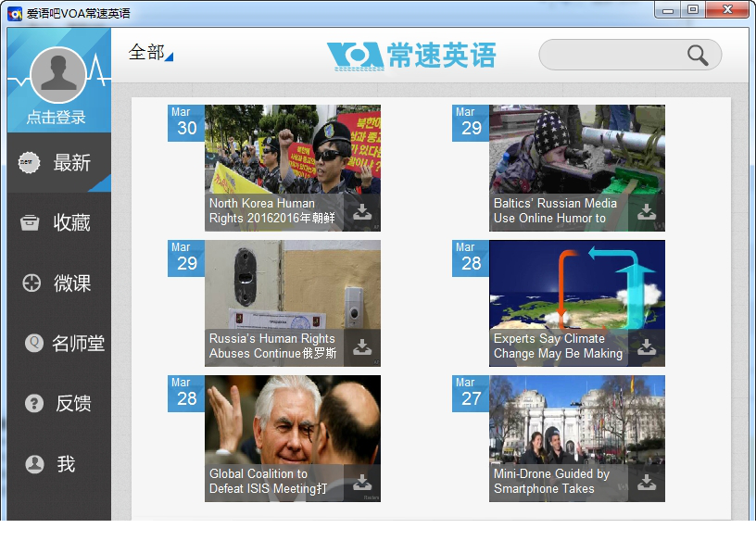
Task: Click the VOA 常速英语 logo
Action: pos(411,56)
